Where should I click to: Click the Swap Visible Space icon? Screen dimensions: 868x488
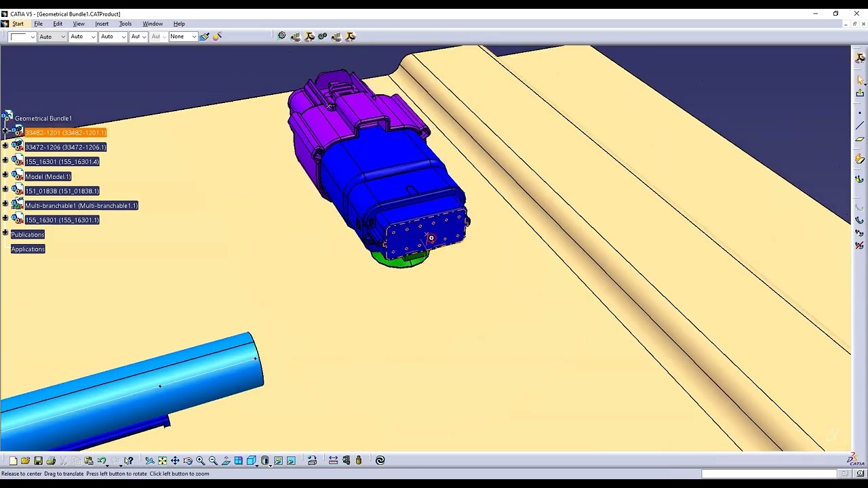tap(291, 461)
